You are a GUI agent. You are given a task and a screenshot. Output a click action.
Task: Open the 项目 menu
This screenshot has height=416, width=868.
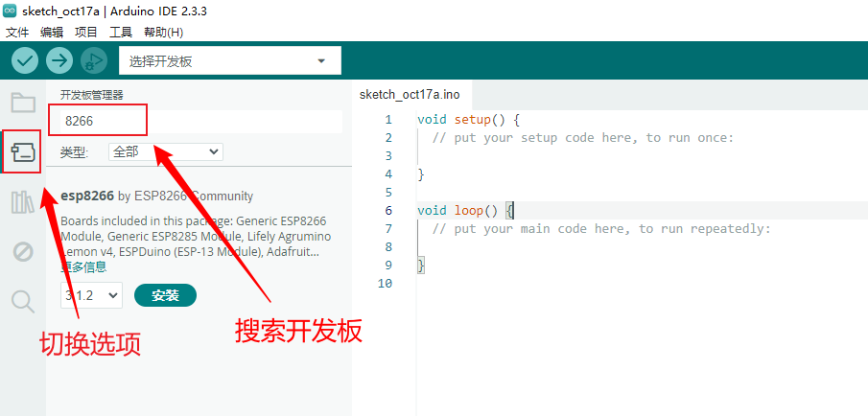coord(85,33)
